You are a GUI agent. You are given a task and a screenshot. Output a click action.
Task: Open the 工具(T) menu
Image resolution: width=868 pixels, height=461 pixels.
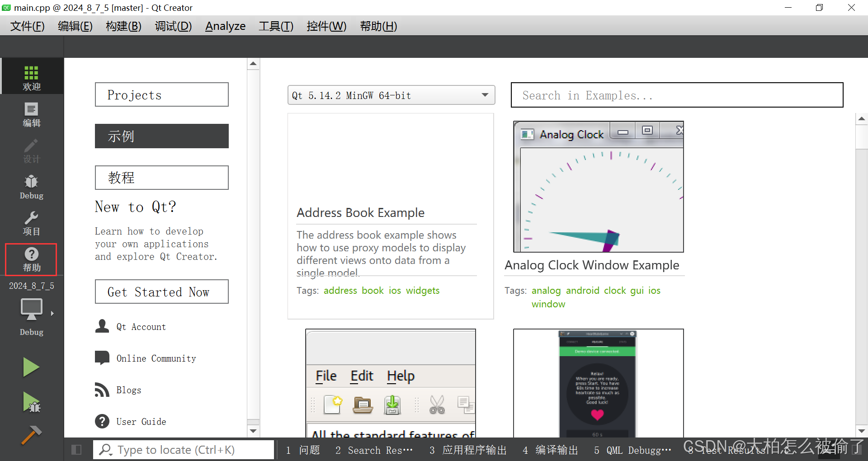[276, 26]
